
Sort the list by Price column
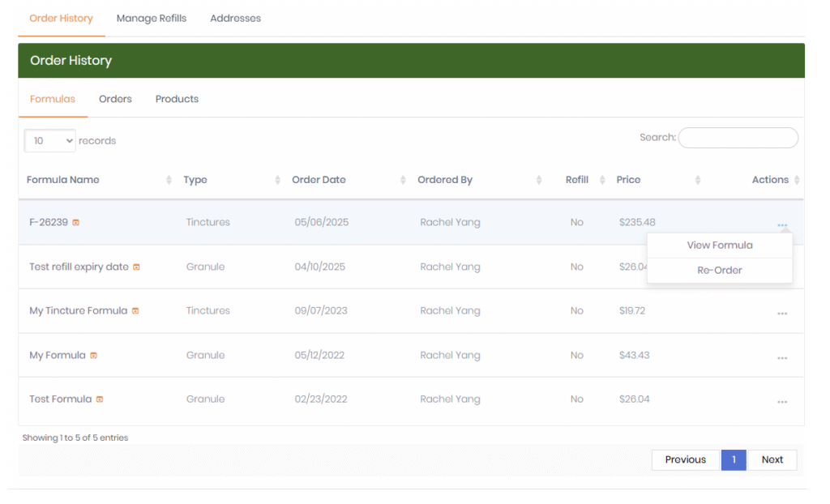(x=628, y=180)
